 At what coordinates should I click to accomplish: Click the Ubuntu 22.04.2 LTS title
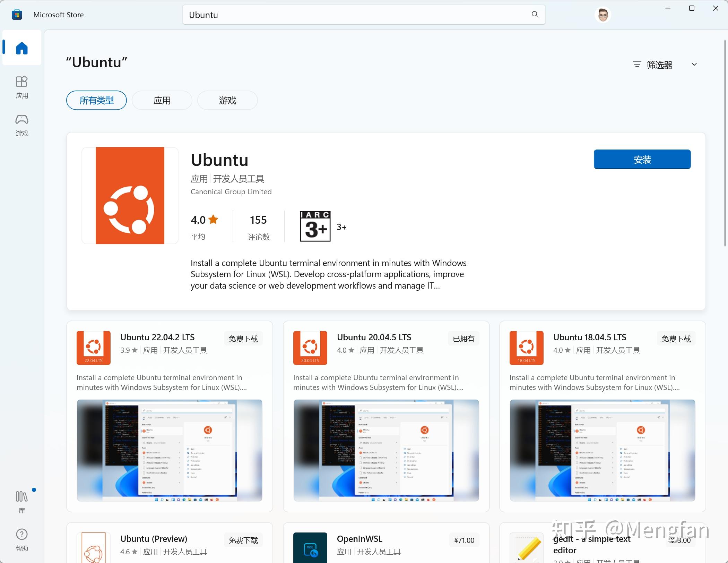157,337
